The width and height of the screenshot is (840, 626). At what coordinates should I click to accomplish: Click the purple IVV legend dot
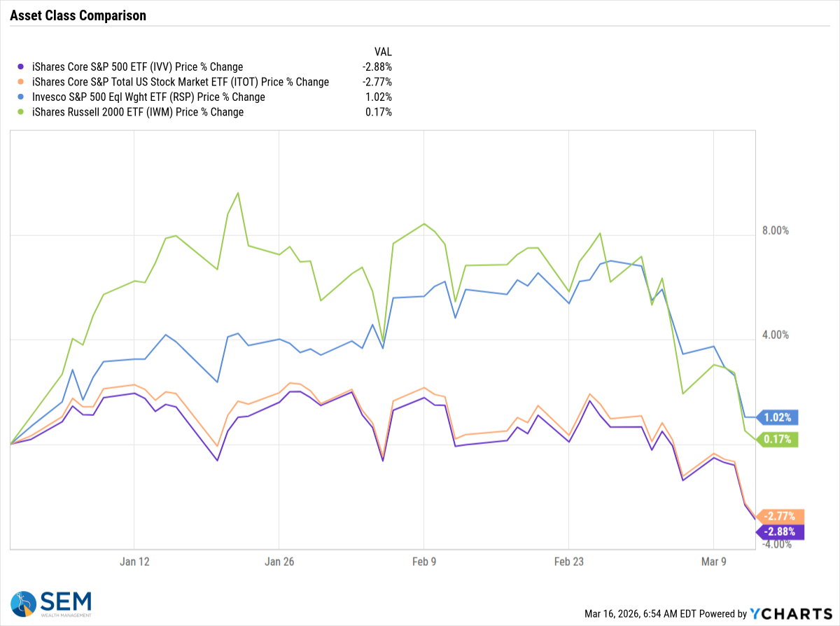pyautogui.click(x=19, y=67)
